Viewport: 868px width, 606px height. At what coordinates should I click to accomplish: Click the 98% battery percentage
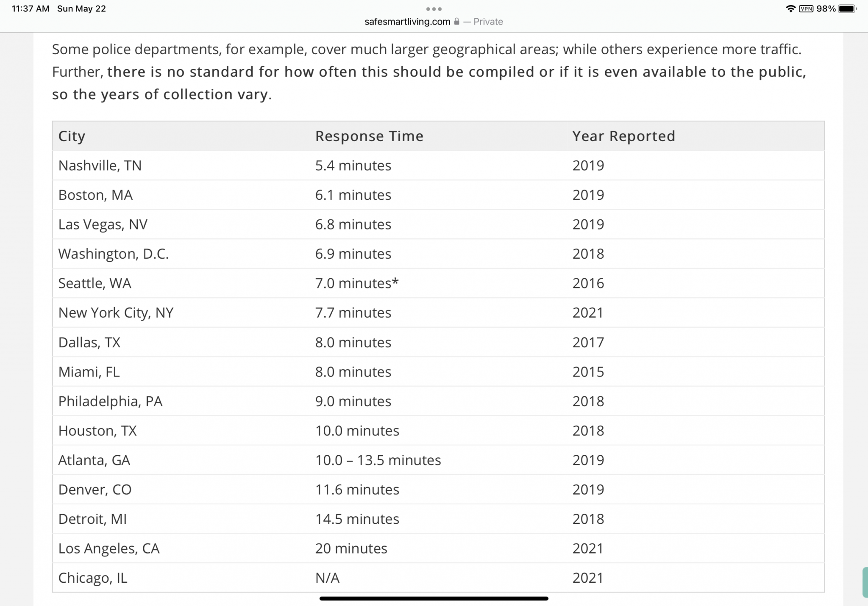[x=826, y=9]
